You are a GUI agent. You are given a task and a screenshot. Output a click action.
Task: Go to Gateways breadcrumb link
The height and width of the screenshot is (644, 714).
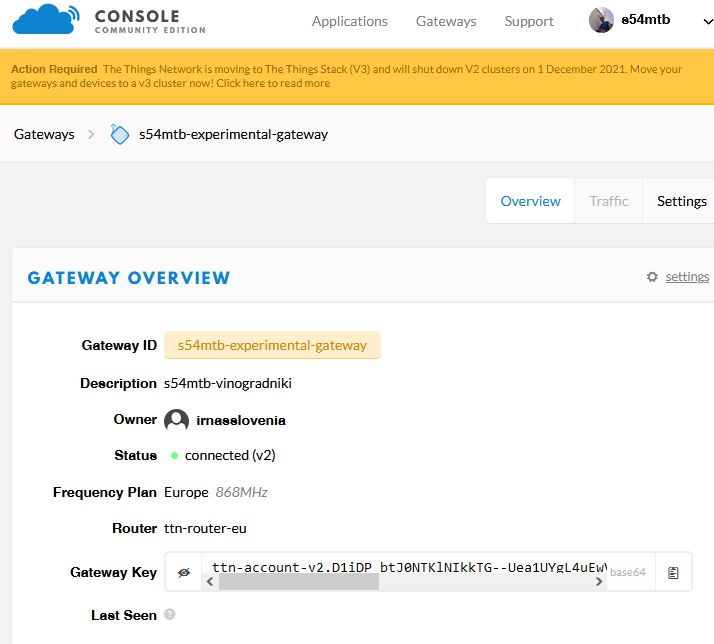click(x=44, y=134)
